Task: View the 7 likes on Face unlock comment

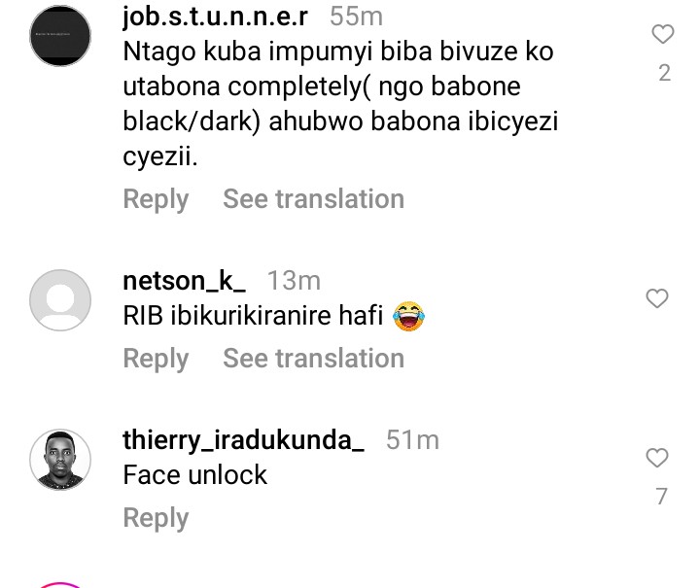Action: tap(661, 497)
